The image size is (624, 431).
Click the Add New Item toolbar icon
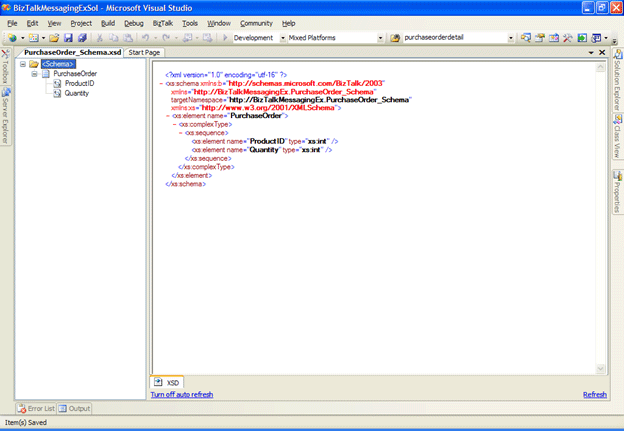[x=33, y=38]
